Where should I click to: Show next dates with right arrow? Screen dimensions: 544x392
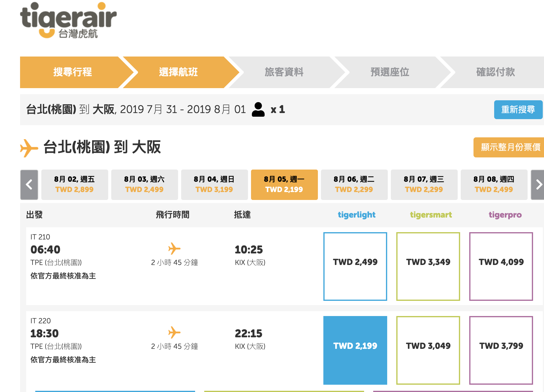538,185
